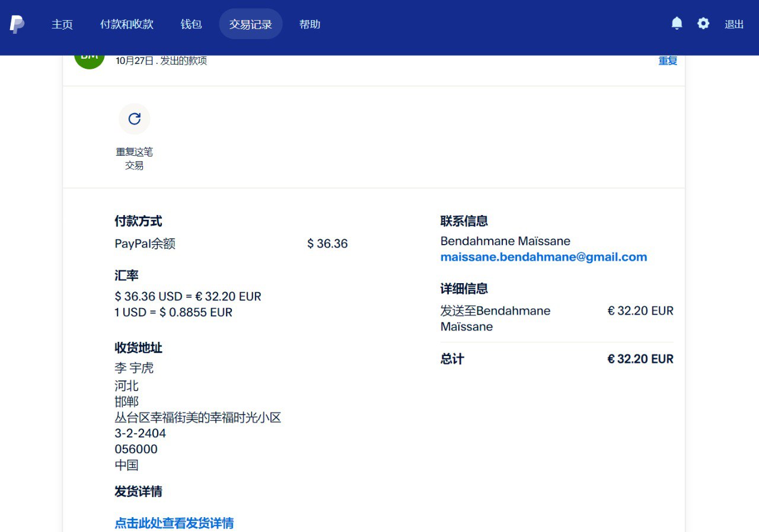Open the settings gear
This screenshot has height=532, width=759.
point(703,24)
